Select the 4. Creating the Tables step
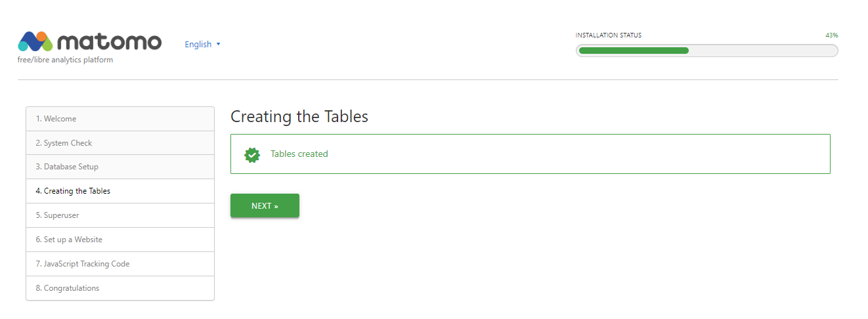This screenshot has height=319, width=868. tap(120, 191)
